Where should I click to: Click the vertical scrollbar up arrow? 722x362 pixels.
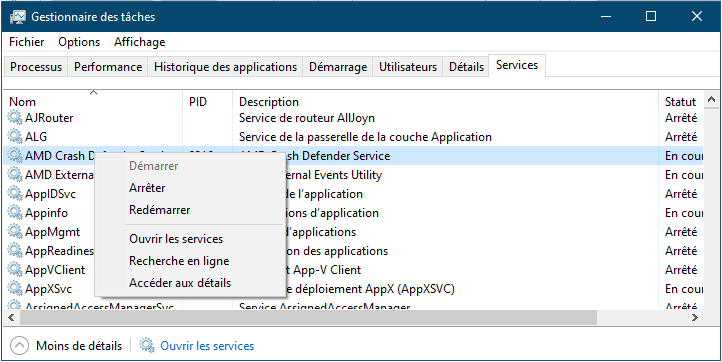[710, 99]
